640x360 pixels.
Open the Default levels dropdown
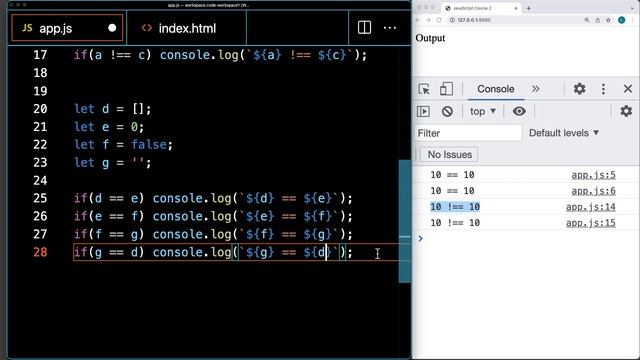[564, 133]
